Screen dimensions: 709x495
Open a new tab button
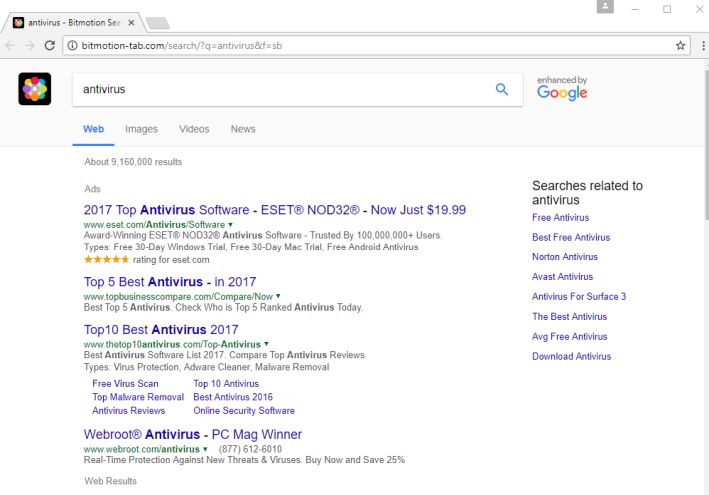tap(158, 23)
